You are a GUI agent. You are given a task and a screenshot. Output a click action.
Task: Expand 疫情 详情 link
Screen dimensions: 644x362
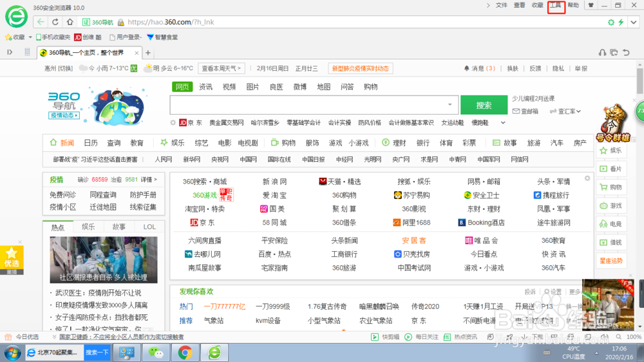pyautogui.click(x=149, y=180)
